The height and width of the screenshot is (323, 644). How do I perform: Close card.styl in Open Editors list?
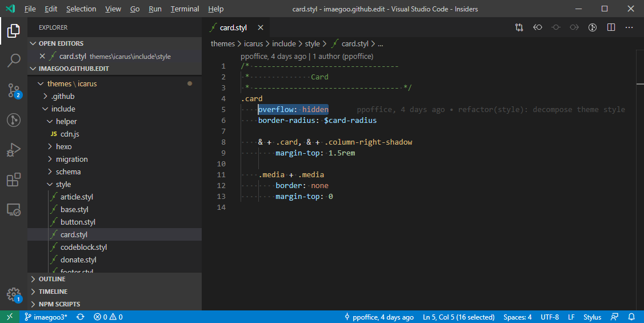[x=42, y=56]
